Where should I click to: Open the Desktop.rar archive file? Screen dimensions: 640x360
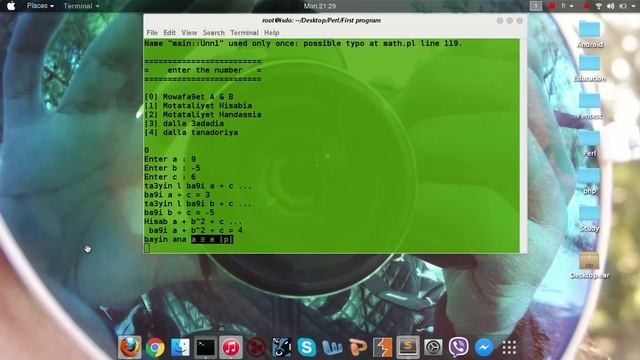tap(590, 265)
